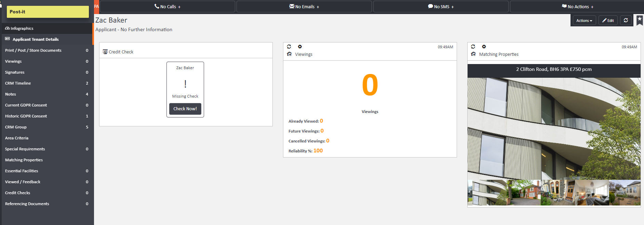Click the No Emails envelope button
This screenshot has width=644, height=225.
[x=304, y=7]
